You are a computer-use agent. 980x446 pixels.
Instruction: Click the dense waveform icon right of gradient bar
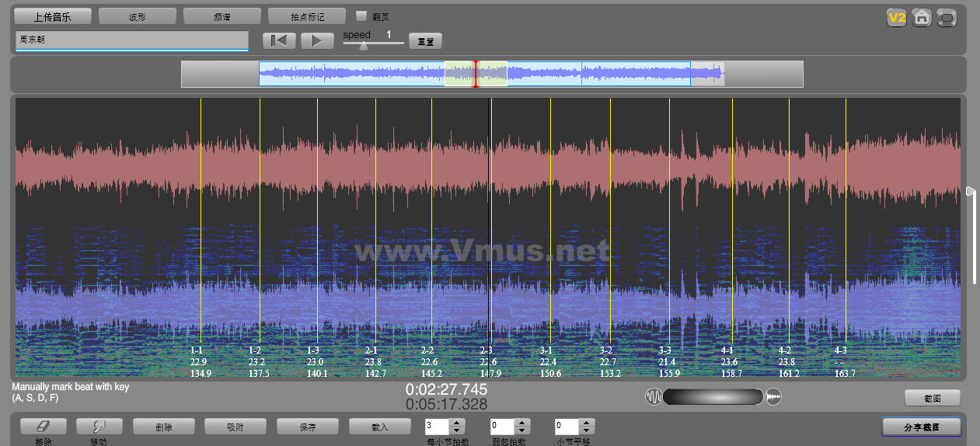773,397
